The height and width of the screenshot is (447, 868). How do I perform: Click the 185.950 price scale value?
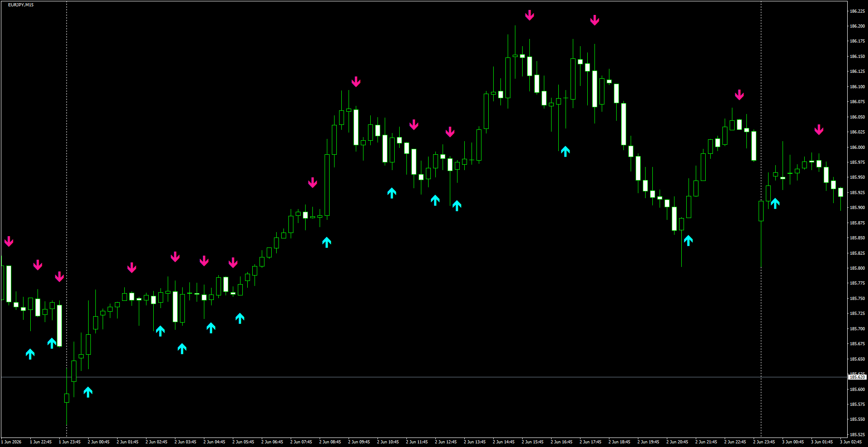point(857,178)
